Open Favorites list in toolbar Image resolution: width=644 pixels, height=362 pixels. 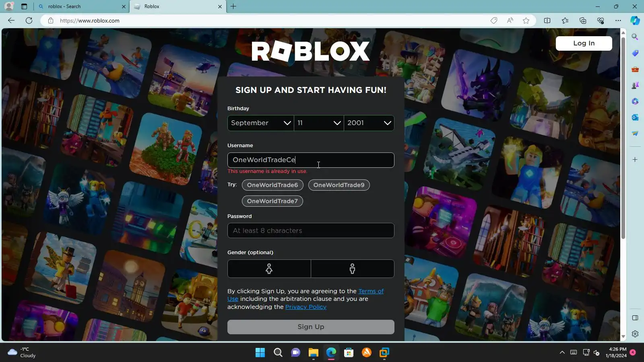tap(565, 21)
